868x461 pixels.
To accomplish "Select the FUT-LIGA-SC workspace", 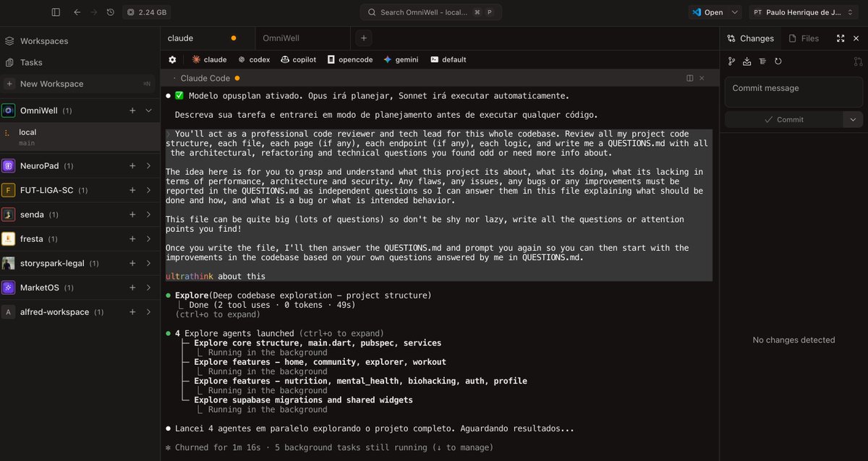I will tap(46, 190).
